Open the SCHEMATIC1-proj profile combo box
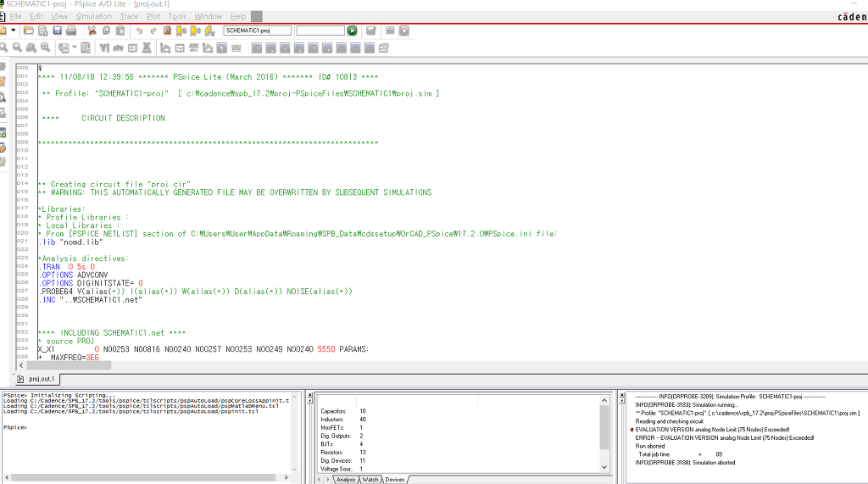Image resolution: width=868 pixels, height=484 pixels. 258,31
